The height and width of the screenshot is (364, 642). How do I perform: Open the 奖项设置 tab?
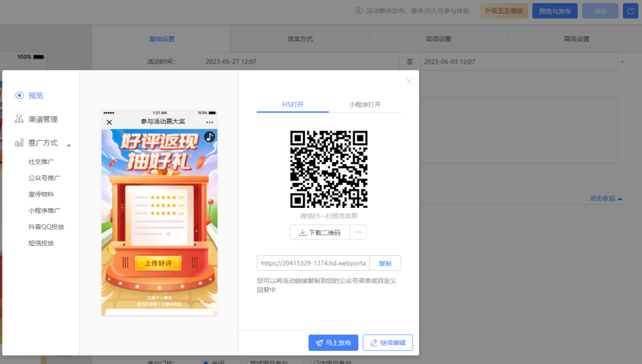439,39
